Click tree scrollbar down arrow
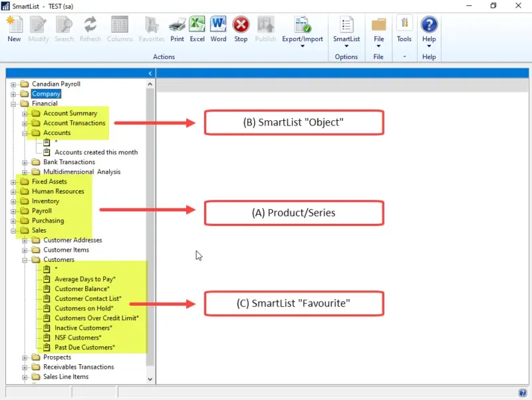This screenshot has width=532, height=400. 150,379
